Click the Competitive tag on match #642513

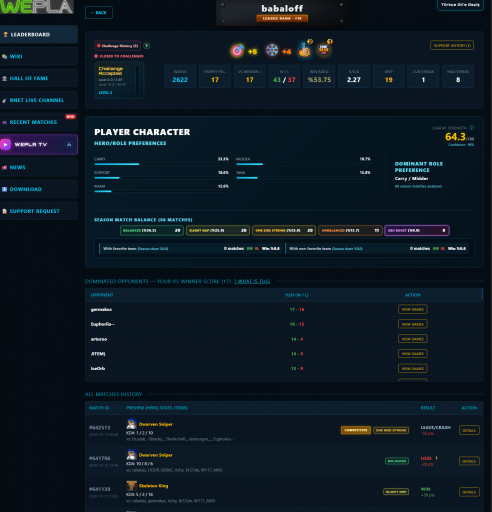(x=356, y=430)
